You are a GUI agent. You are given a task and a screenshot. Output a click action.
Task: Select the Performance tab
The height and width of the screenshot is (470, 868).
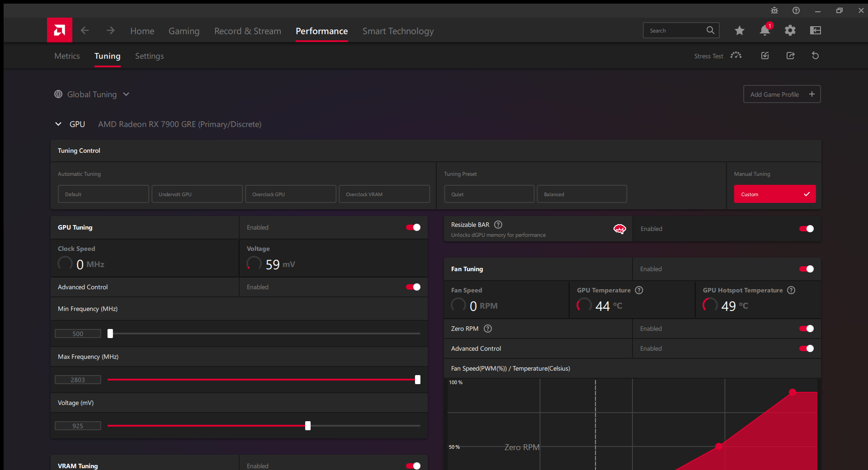[x=322, y=31]
